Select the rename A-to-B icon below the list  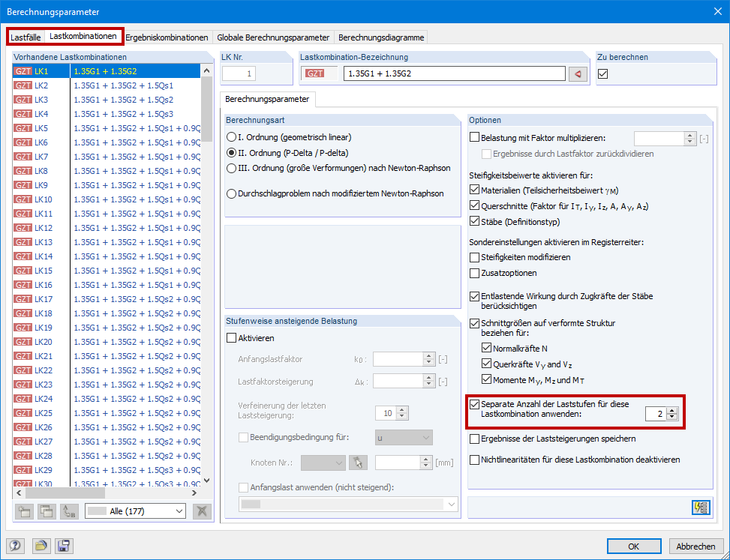coord(68,511)
